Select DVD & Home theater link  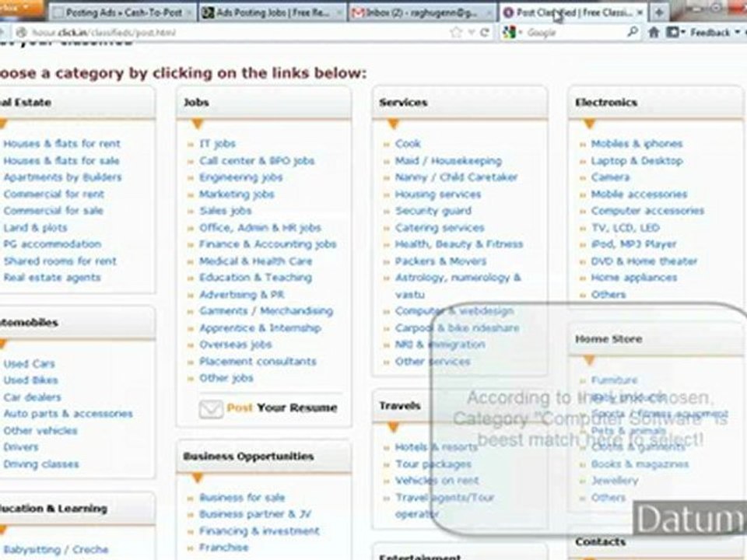[644, 261]
